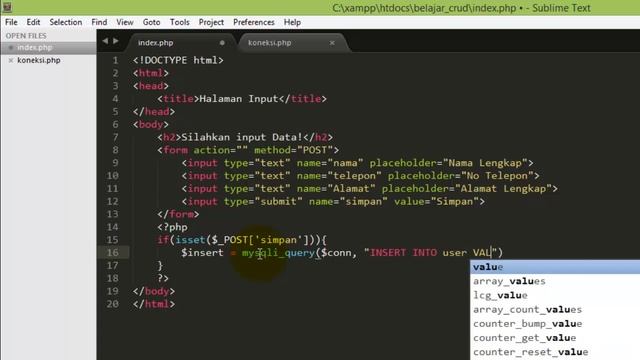The width and height of the screenshot is (640, 360).
Task: Switch to the index.php tab
Action: 181,42
